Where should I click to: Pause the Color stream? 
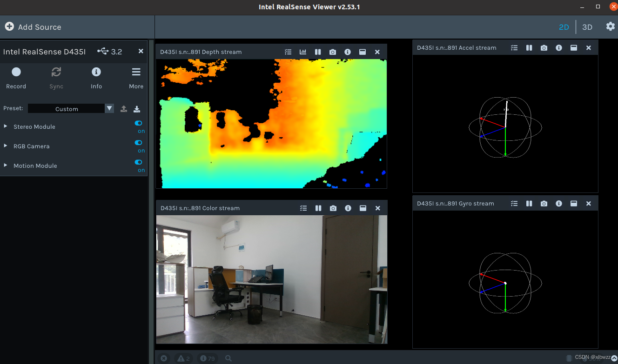tap(318, 208)
